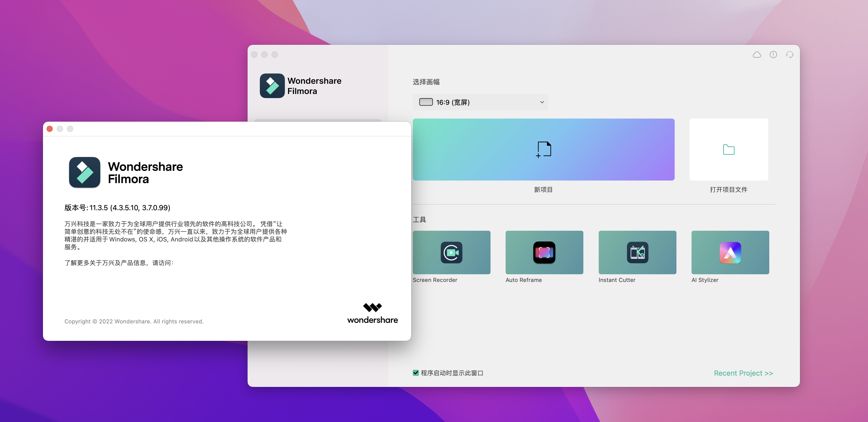
Task: Click the Screen Recorder text label
Action: pyautogui.click(x=435, y=280)
